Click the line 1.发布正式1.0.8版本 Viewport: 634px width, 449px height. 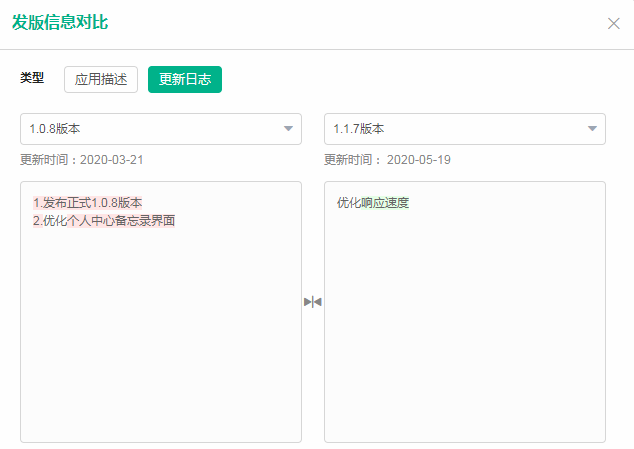[87, 203]
